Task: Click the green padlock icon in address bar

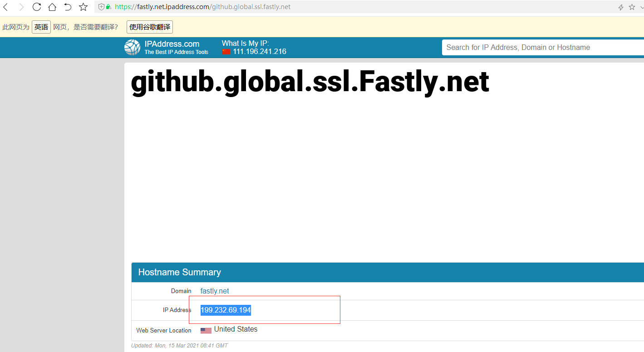Action: [x=108, y=7]
